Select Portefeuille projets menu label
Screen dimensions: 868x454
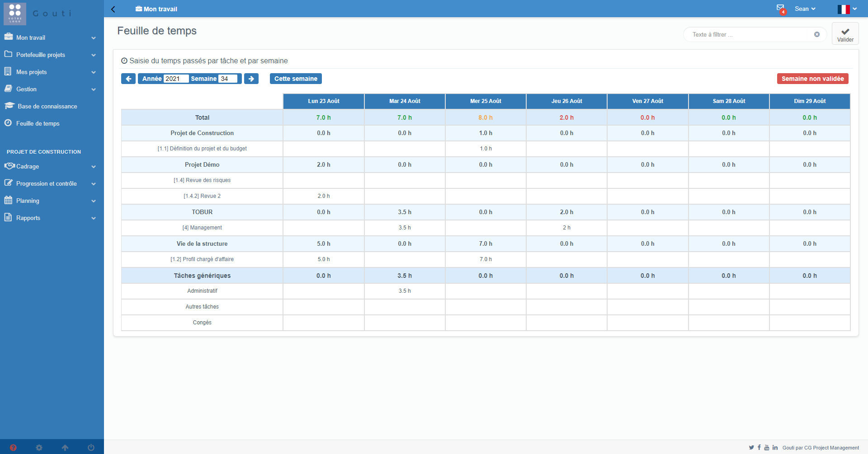[x=41, y=55]
